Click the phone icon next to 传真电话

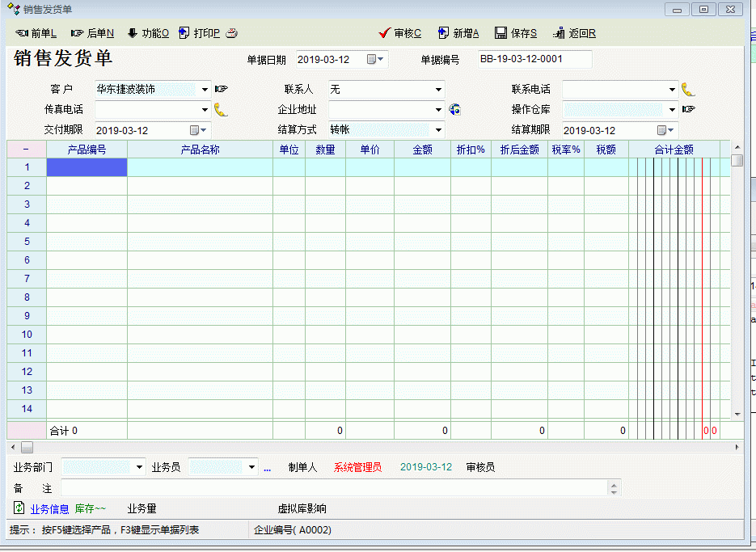[x=221, y=110]
